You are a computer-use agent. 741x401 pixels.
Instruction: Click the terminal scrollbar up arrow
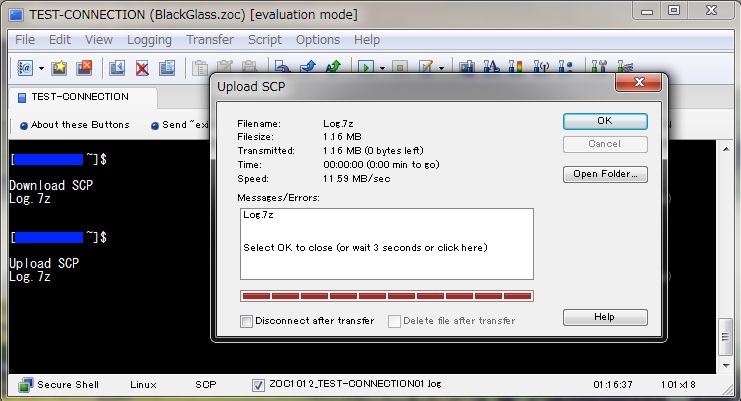click(726, 150)
